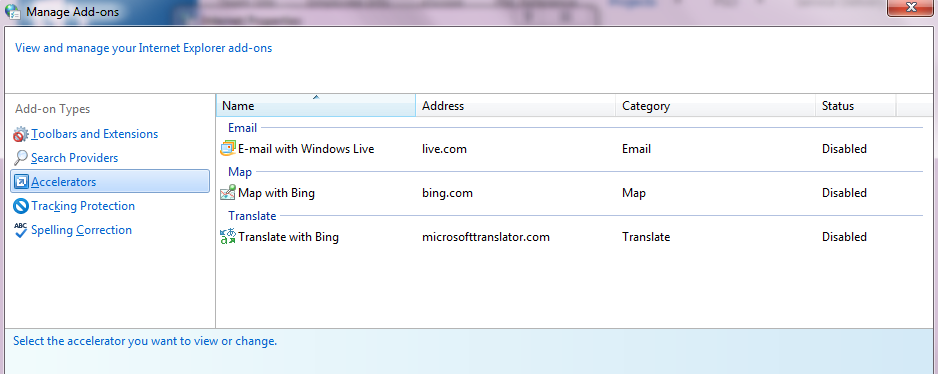Sort list by Address column header
Screen dimensions: 938x374
coord(516,106)
